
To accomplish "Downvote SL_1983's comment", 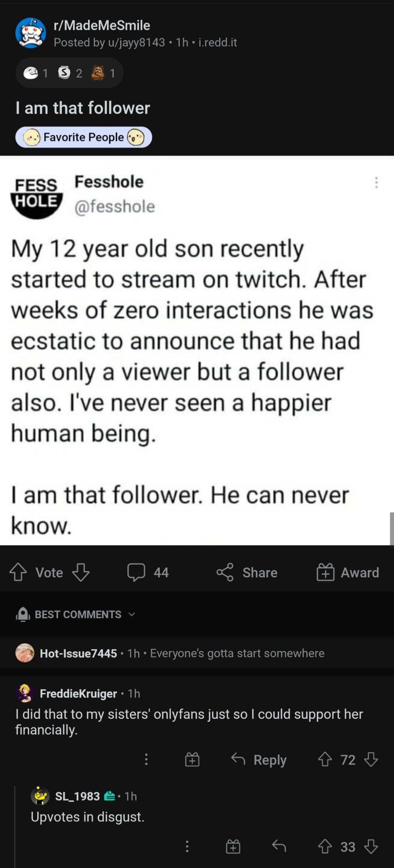I will pyautogui.click(x=371, y=846).
